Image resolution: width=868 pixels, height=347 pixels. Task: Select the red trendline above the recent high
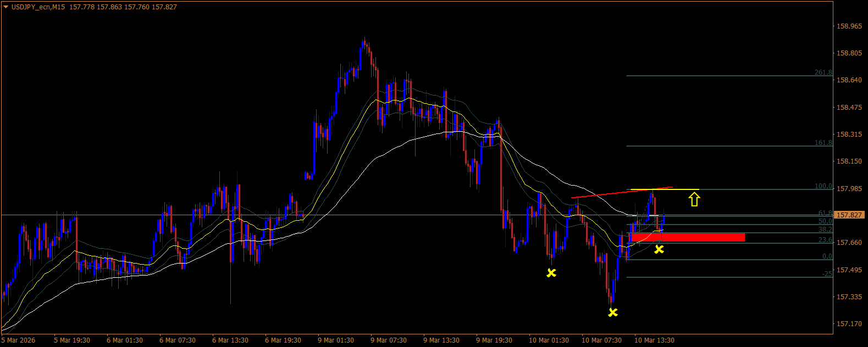[x=622, y=192]
